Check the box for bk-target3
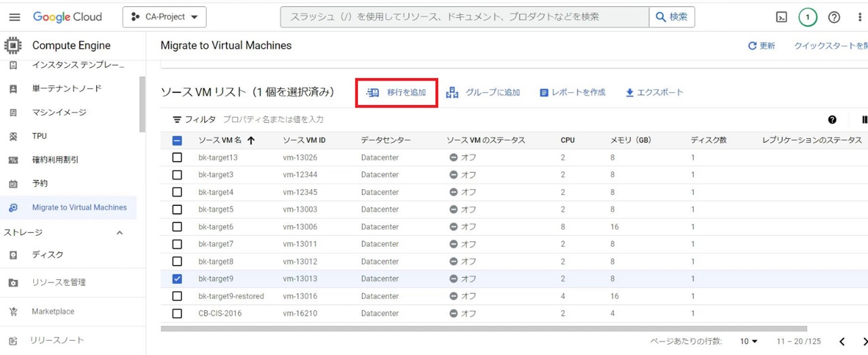868x355 pixels. pos(177,175)
